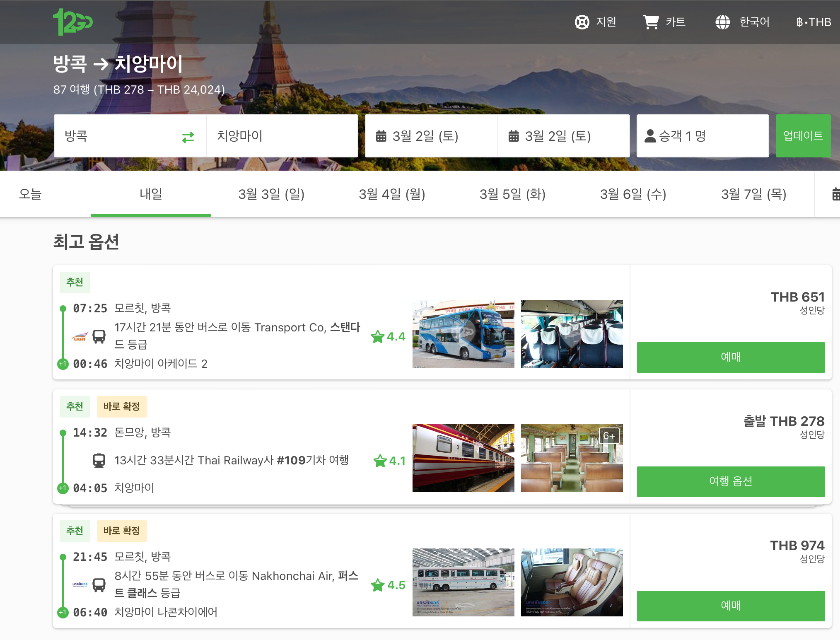Click the 업데이트 search button
840x640 pixels.
(x=803, y=136)
